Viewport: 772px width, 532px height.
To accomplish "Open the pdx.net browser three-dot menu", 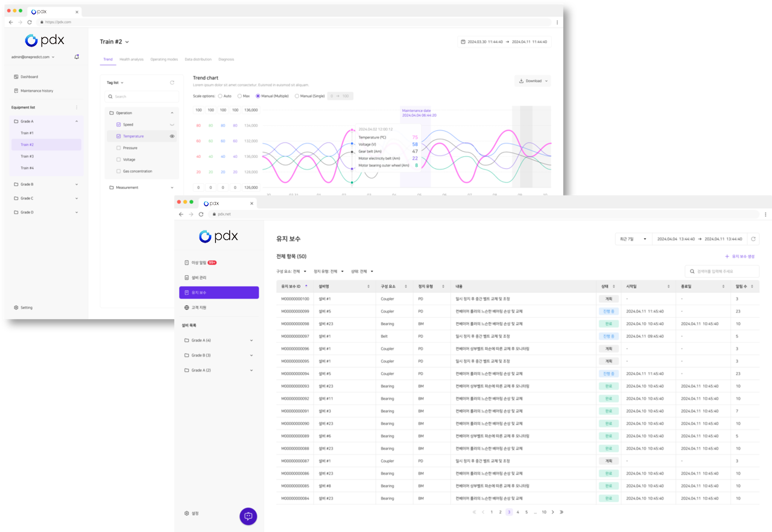I will coord(766,214).
